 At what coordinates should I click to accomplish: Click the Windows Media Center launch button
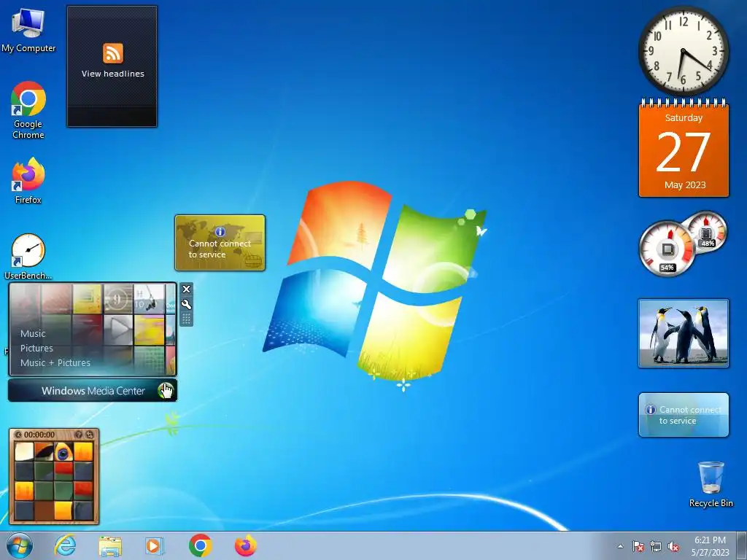[93, 391]
